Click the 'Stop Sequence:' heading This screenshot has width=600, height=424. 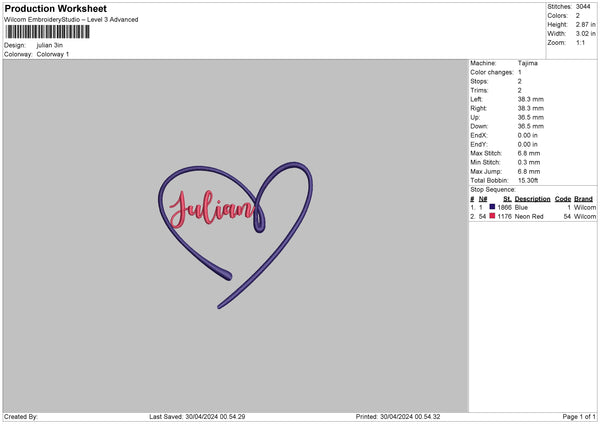(493, 190)
